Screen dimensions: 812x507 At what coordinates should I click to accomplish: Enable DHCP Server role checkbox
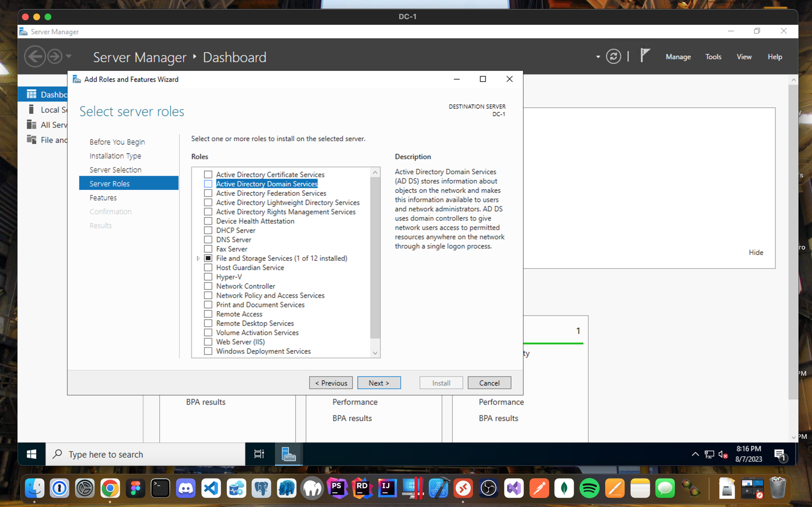pyautogui.click(x=208, y=230)
